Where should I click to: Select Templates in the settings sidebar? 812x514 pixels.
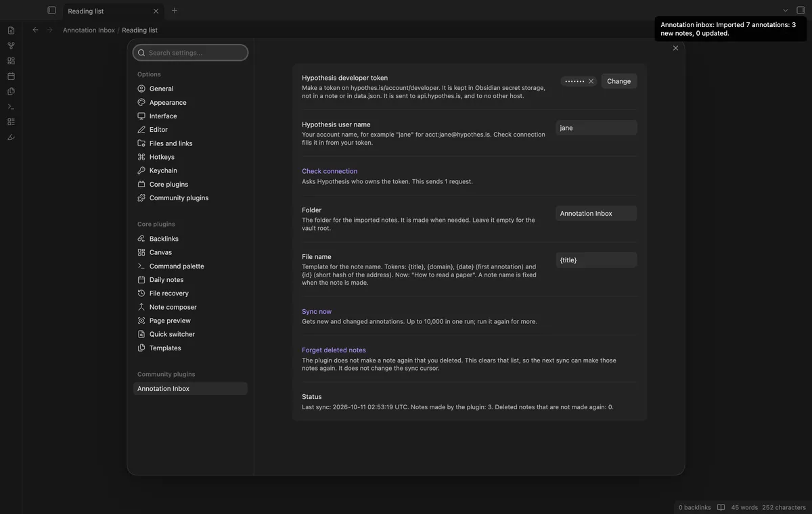click(191, 348)
